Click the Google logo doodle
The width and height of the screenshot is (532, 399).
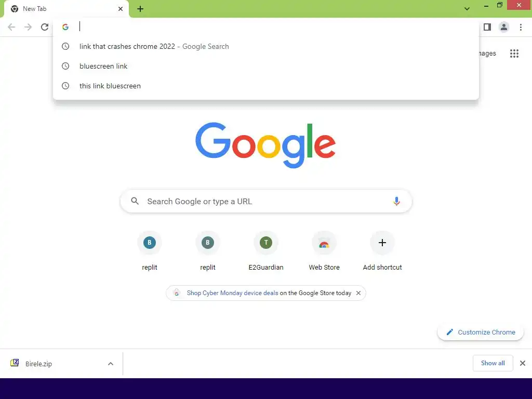pyautogui.click(x=265, y=145)
